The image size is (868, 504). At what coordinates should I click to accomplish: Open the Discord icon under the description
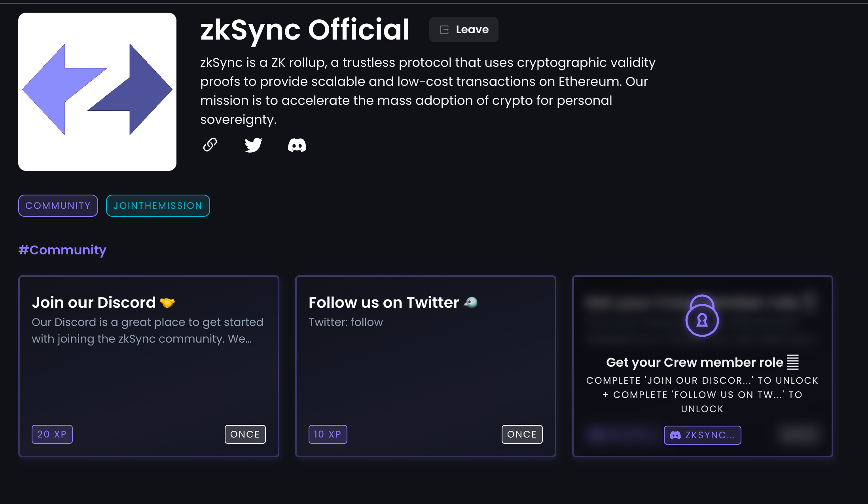[x=298, y=145]
